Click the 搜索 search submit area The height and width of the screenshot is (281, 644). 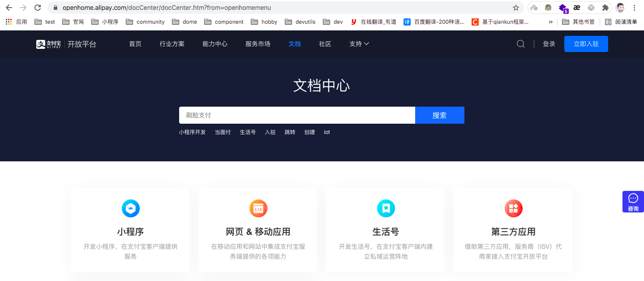click(439, 115)
